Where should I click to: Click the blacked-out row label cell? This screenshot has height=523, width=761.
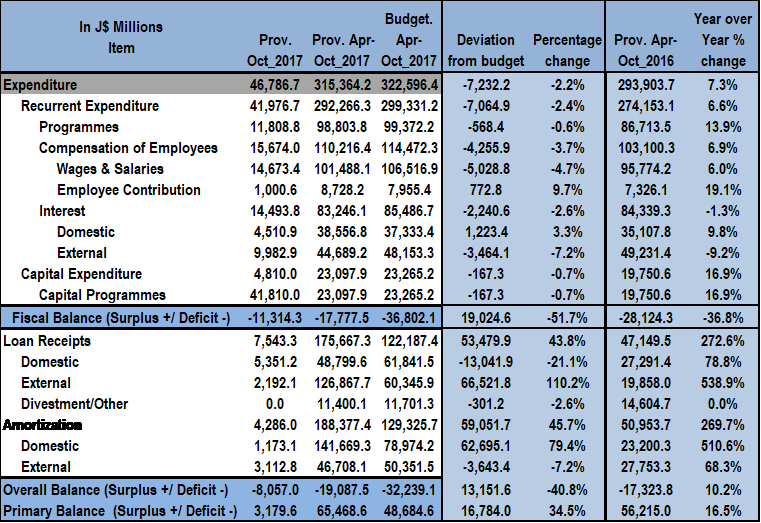120,425
